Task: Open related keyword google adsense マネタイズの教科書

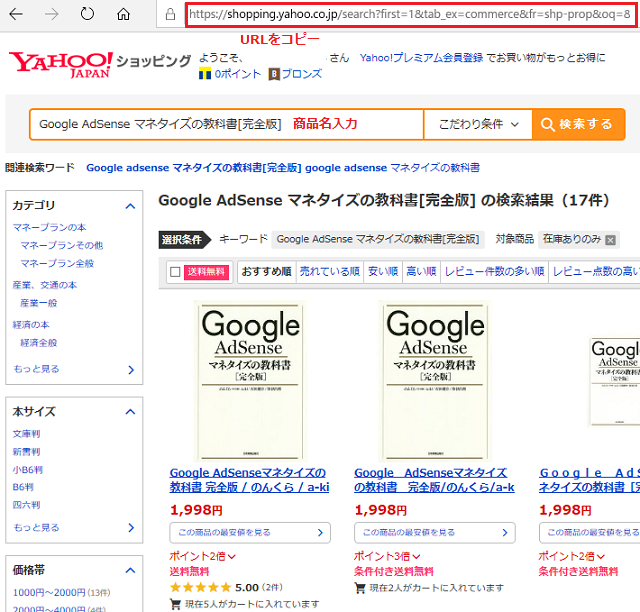Action: [x=392, y=168]
